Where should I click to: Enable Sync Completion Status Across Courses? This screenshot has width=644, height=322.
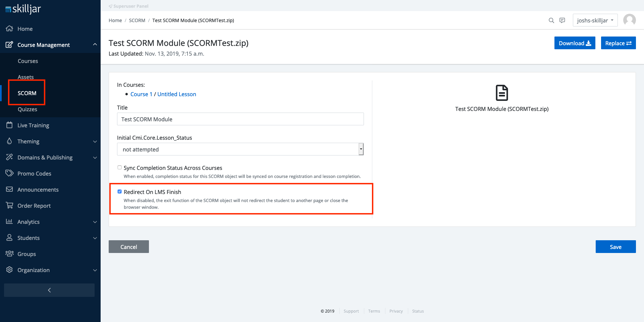pyautogui.click(x=119, y=168)
